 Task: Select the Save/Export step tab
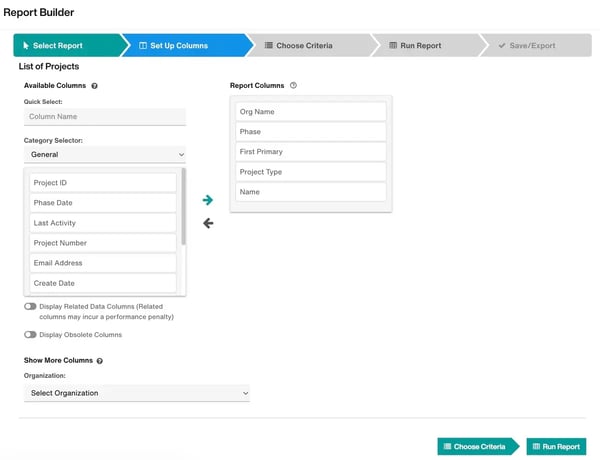pyautogui.click(x=530, y=46)
